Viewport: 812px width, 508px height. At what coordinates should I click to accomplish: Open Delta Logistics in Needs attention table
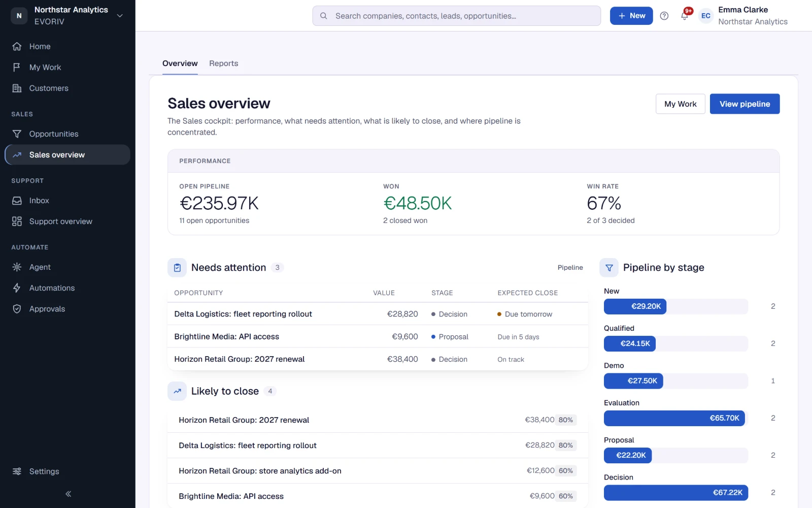[x=378, y=314]
